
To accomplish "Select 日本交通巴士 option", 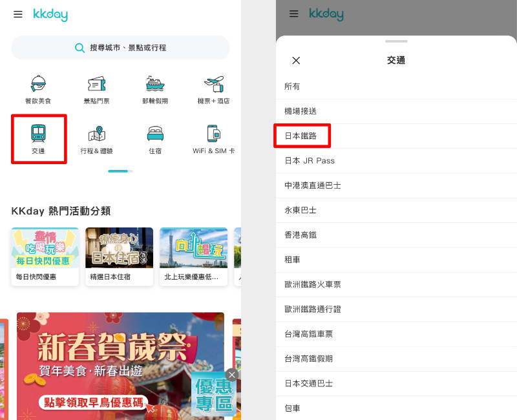I will click(396, 383).
